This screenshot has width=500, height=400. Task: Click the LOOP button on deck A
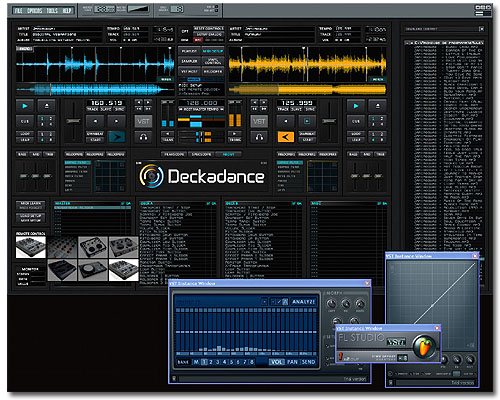tap(25, 134)
